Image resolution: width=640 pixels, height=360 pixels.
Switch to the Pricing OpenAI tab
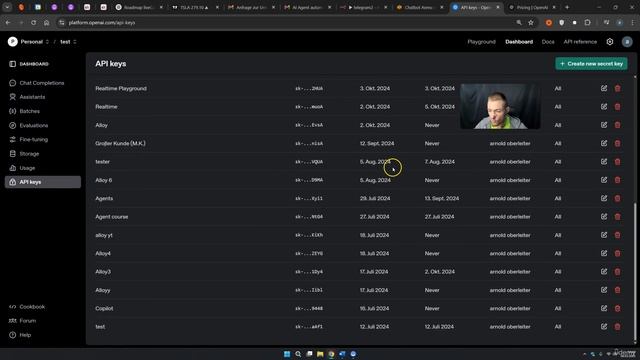pyautogui.click(x=532, y=7)
